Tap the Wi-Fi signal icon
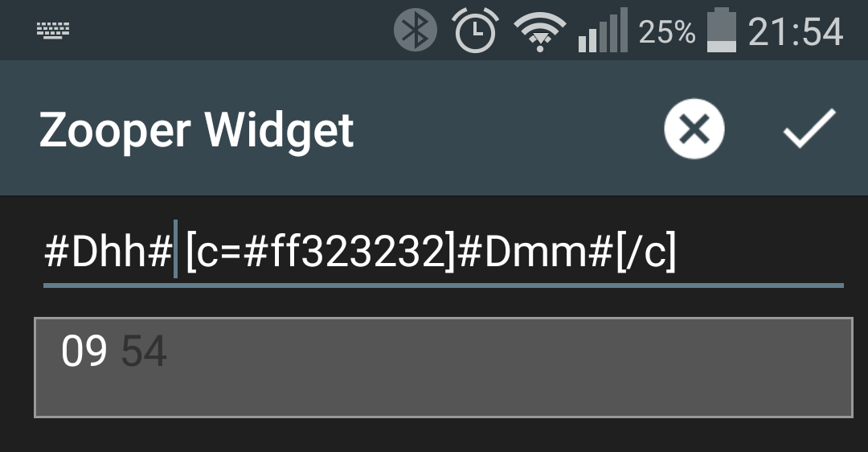Image resolution: width=868 pixels, height=452 pixels. pyautogui.click(x=540, y=31)
